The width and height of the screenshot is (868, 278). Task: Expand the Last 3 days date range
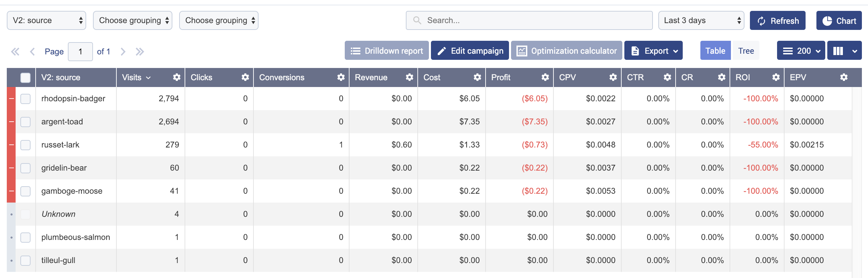pyautogui.click(x=701, y=20)
